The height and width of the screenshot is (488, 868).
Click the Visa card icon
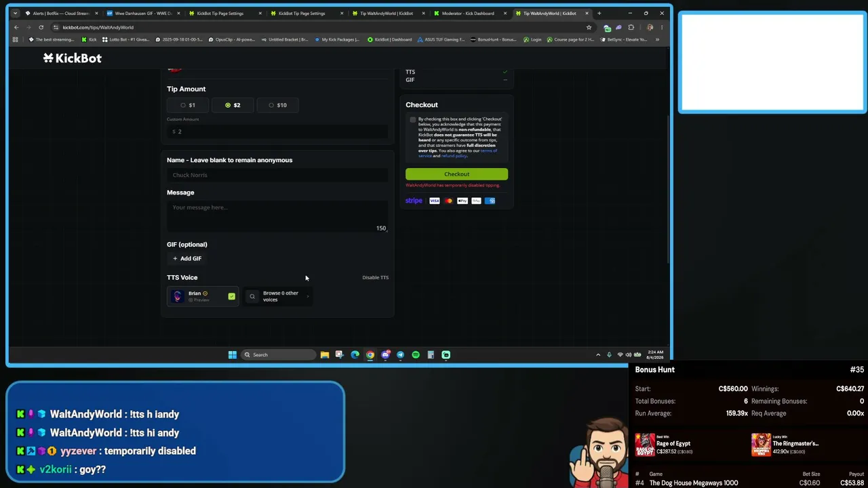tap(435, 201)
